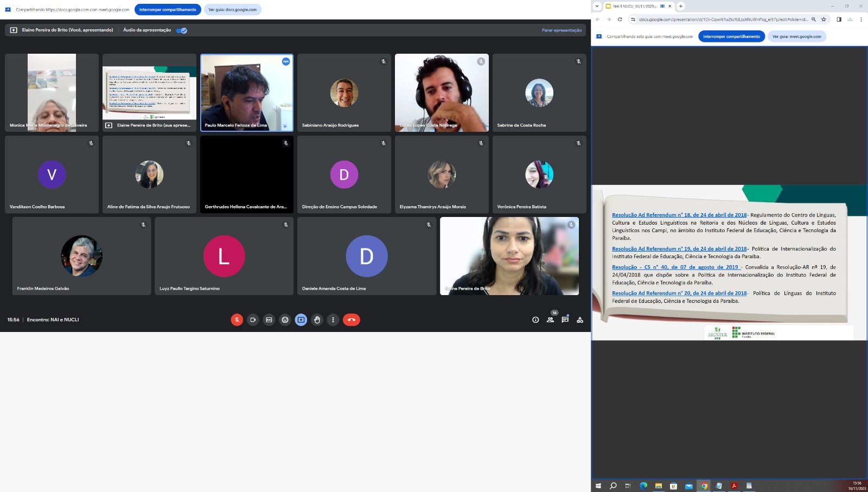
Task: Toggle the Áudio da apresentação switch
Action: coord(182,30)
